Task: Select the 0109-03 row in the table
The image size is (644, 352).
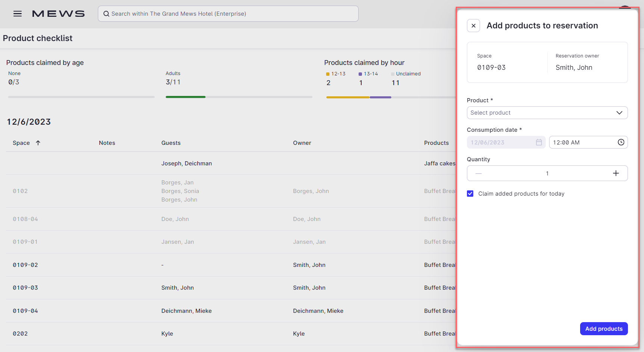Action: pyautogui.click(x=149, y=288)
